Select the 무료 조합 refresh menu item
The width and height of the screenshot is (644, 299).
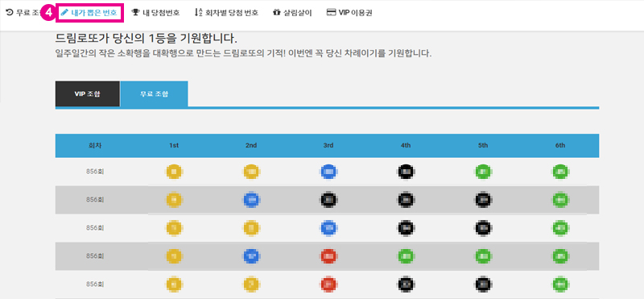point(24,12)
